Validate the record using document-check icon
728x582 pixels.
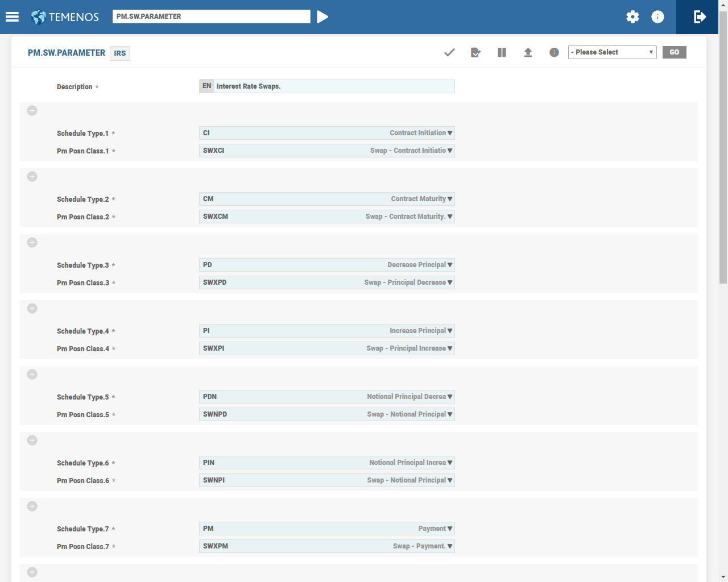(475, 52)
